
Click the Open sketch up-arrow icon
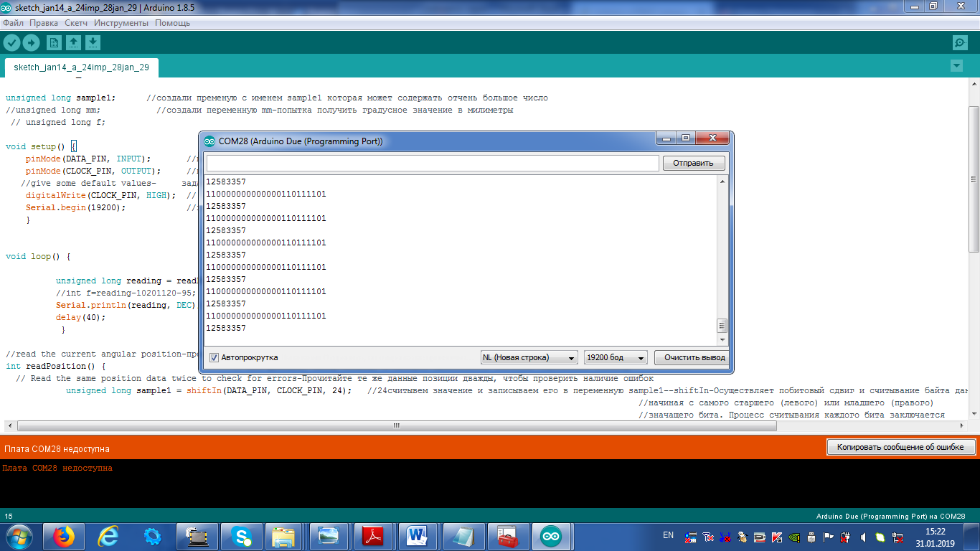tap(73, 42)
